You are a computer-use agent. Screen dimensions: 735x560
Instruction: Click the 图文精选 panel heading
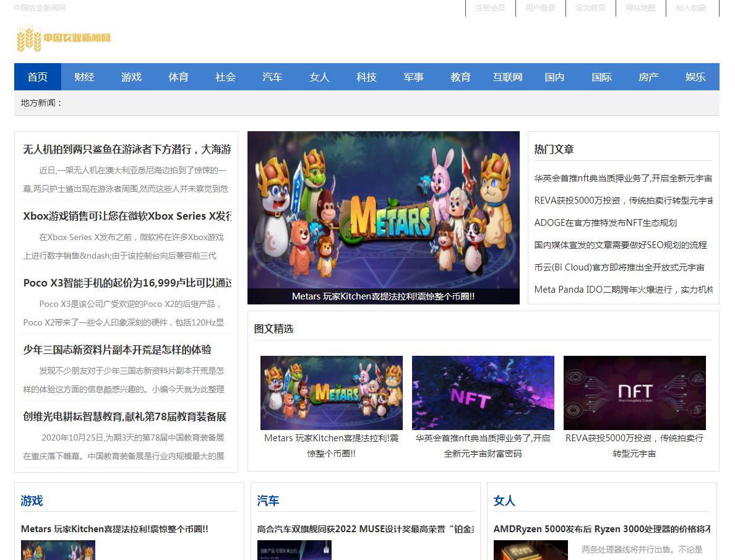point(273,329)
